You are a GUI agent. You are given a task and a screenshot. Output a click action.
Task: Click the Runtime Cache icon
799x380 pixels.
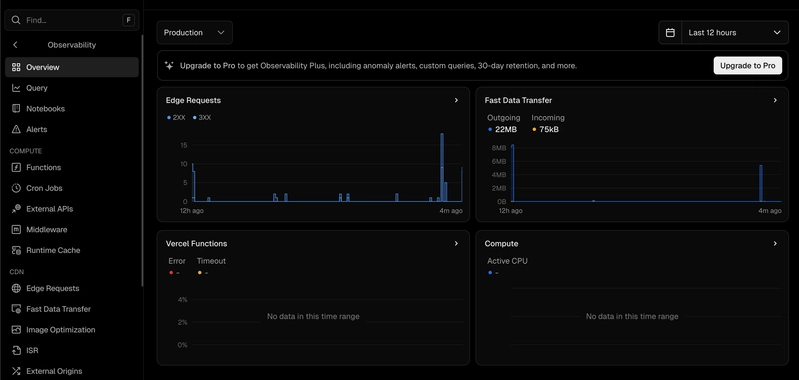click(16, 251)
